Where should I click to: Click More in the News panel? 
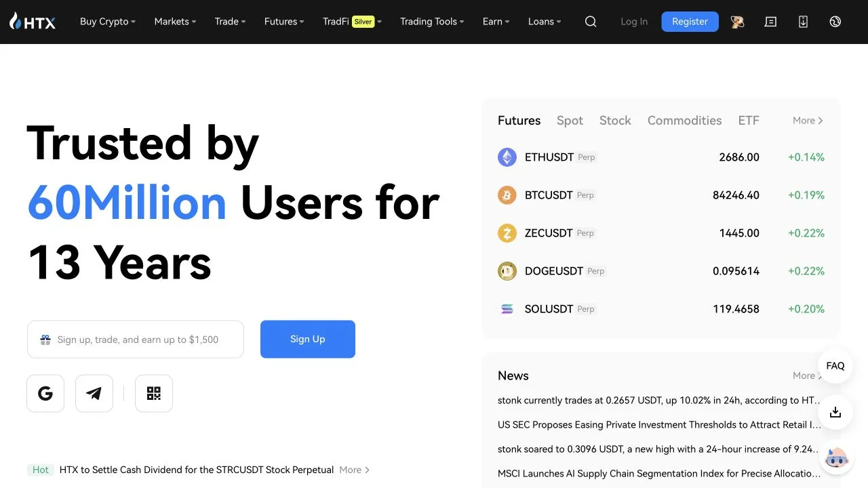(808, 375)
